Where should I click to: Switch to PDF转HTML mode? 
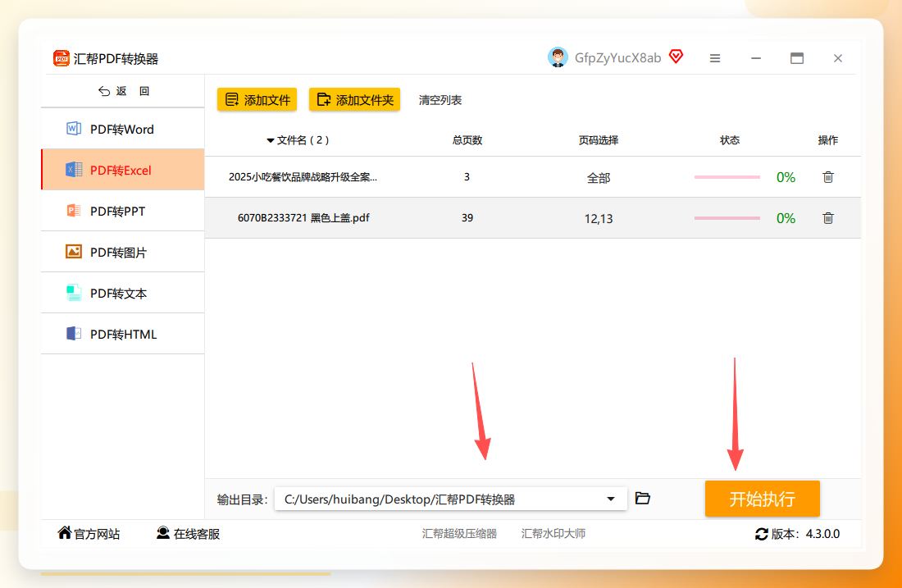pos(123,334)
